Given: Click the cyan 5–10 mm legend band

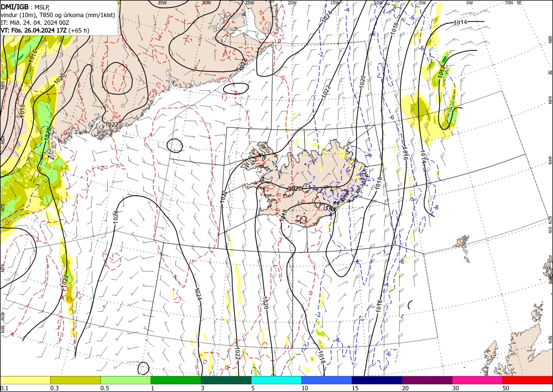Looking at the screenshot, I should (x=276, y=380).
